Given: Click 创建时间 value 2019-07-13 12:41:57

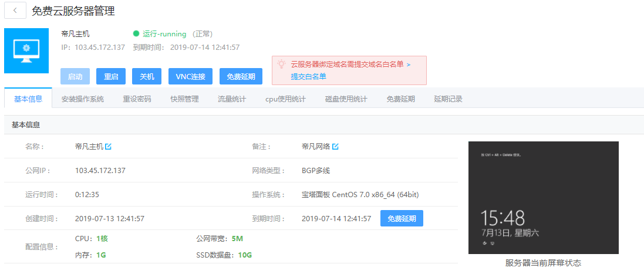Looking at the screenshot, I should click(110, 219).
